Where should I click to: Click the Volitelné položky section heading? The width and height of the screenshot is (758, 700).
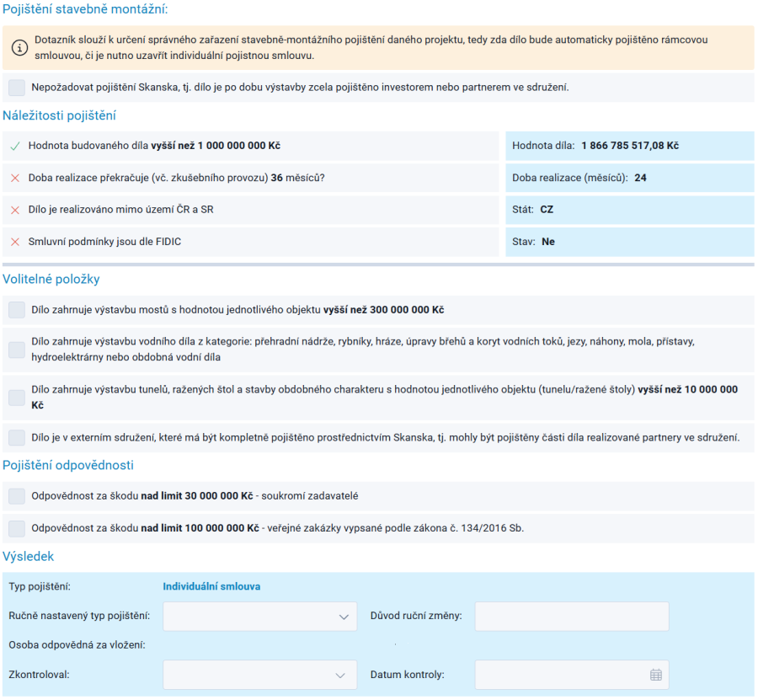pos(51,279)
